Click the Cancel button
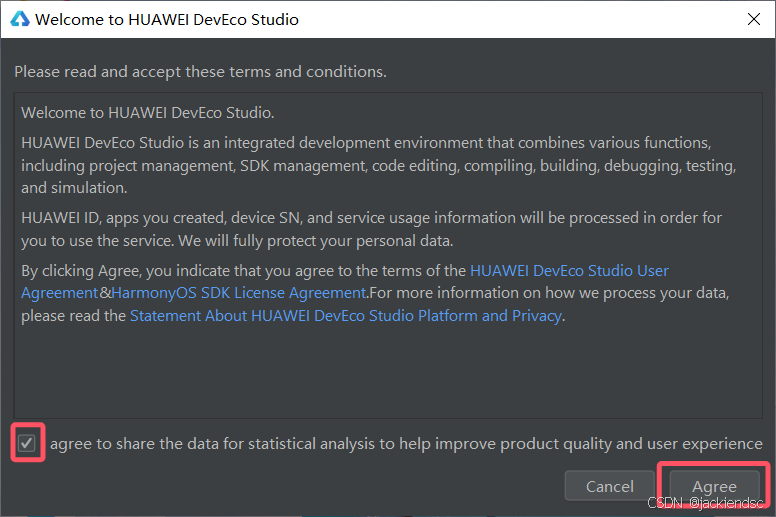The image size is (776, 517). tap(609, 486)
